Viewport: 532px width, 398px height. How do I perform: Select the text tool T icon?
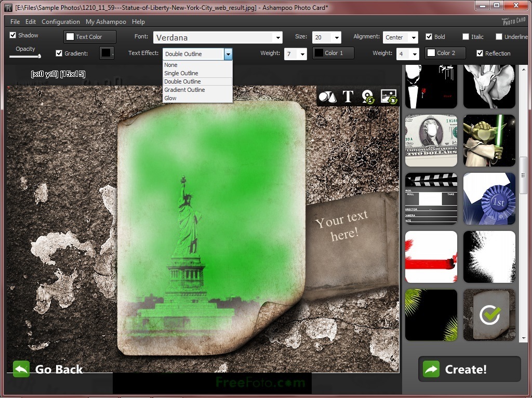[348, 97]
